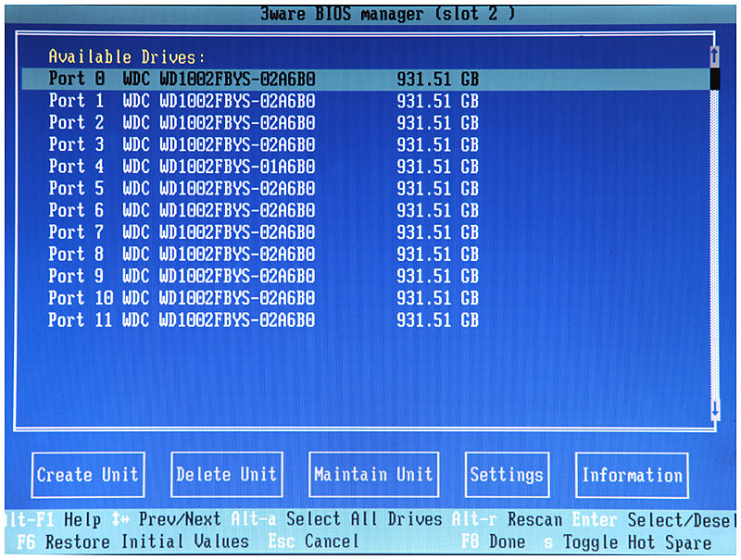This screenshot has height=560, width=741.
Task: Click the Alt-F1 Help hint
Action: 54,520
